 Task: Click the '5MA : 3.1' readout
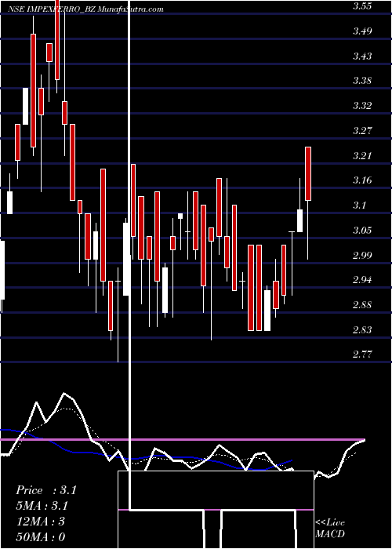(x=42, y=506)
